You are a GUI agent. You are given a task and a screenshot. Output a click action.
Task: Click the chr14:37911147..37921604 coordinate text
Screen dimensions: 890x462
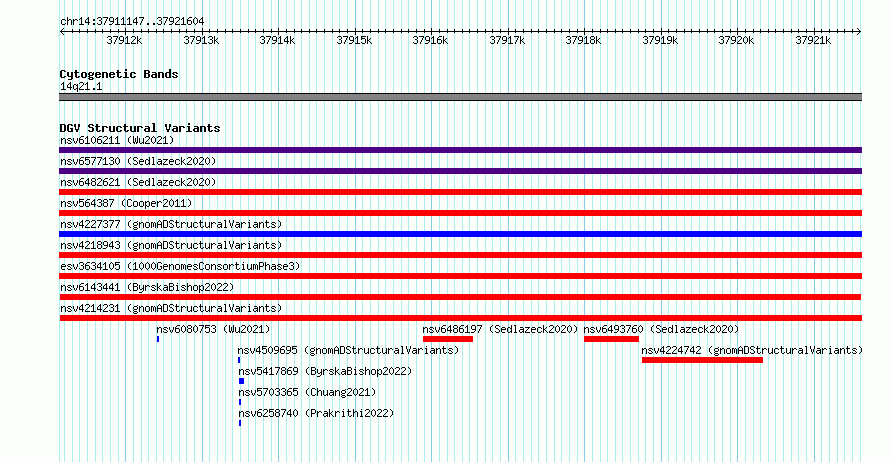[132, 21]
